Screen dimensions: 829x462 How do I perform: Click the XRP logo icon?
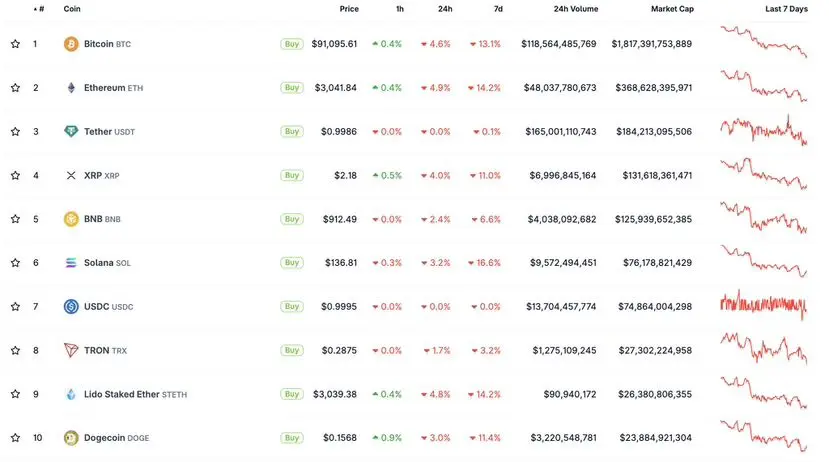(x=71, y=175)
